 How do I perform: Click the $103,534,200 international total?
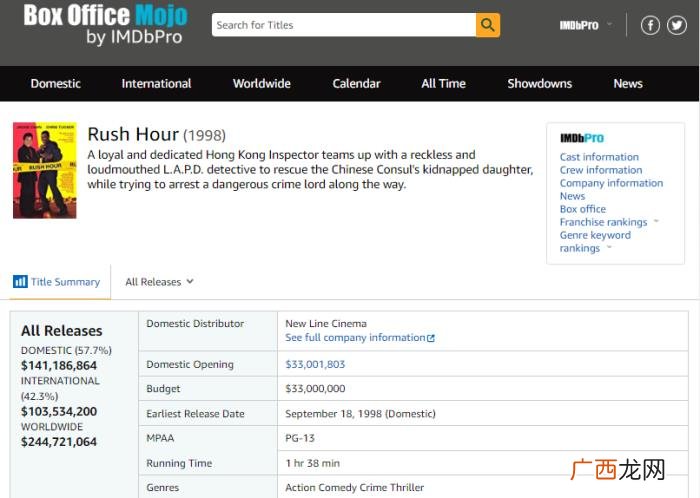click(59, 411)
